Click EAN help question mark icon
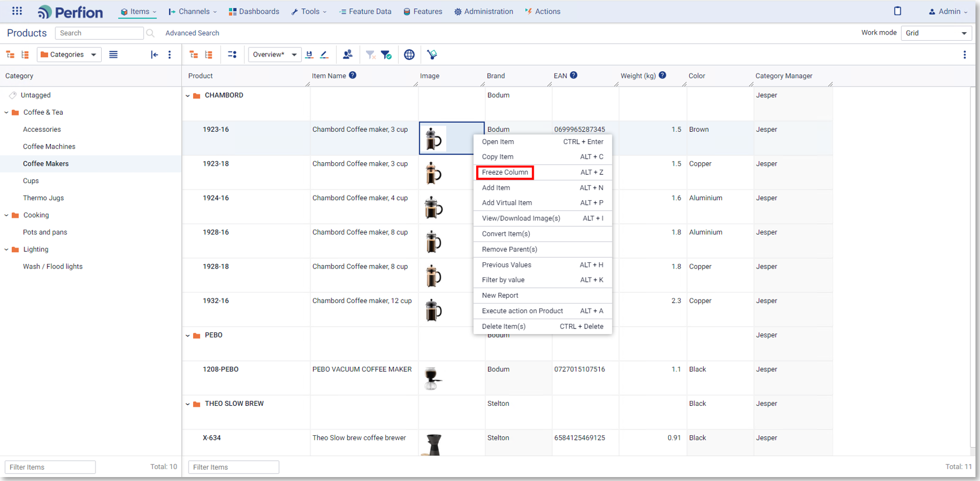 573,75
